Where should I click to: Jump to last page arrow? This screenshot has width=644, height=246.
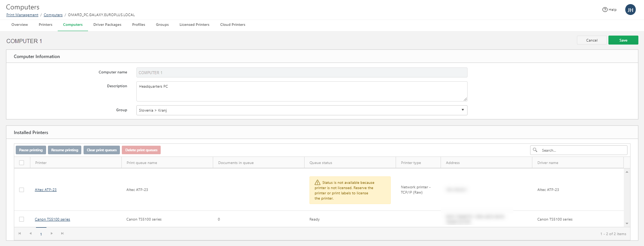coord(63,234)
